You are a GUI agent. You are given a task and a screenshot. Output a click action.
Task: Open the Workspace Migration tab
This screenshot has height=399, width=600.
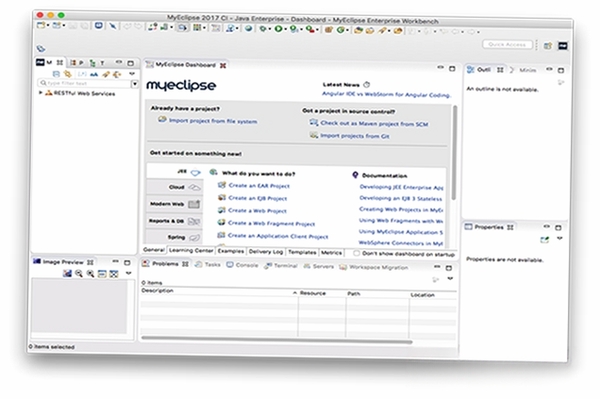(373, 267)
